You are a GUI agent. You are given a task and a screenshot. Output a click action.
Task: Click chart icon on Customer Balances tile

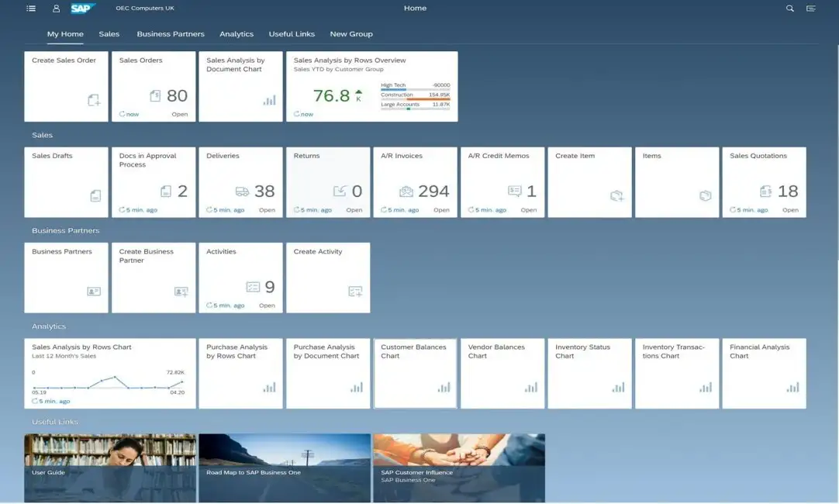(x=444, y=387)
